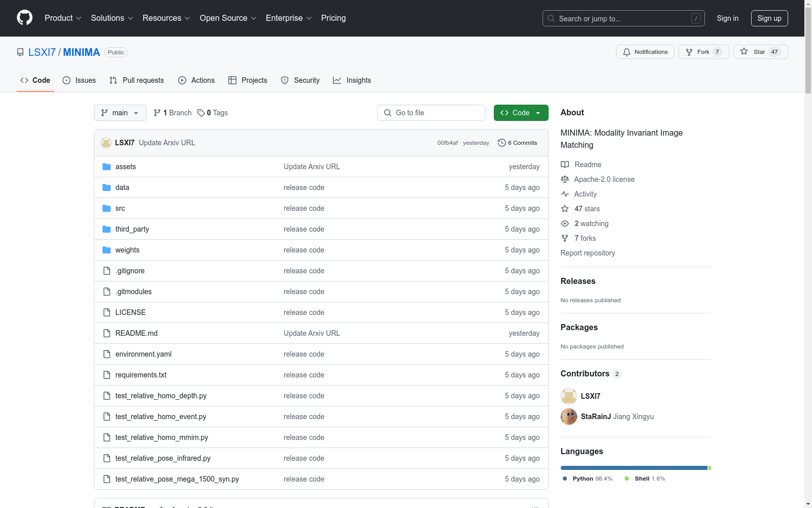Click the file icon beside LICENSE
The image size is (812, 508).
pyautogui.click(x=107, y=312)
